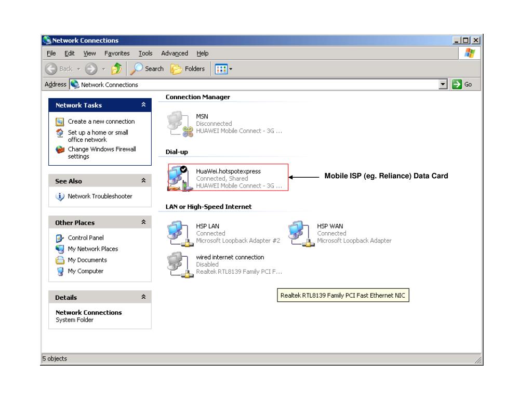The width and height of the screenshot is (532, 399).
Task: Click the Go button beside Address bar
Action: (462, 84)
